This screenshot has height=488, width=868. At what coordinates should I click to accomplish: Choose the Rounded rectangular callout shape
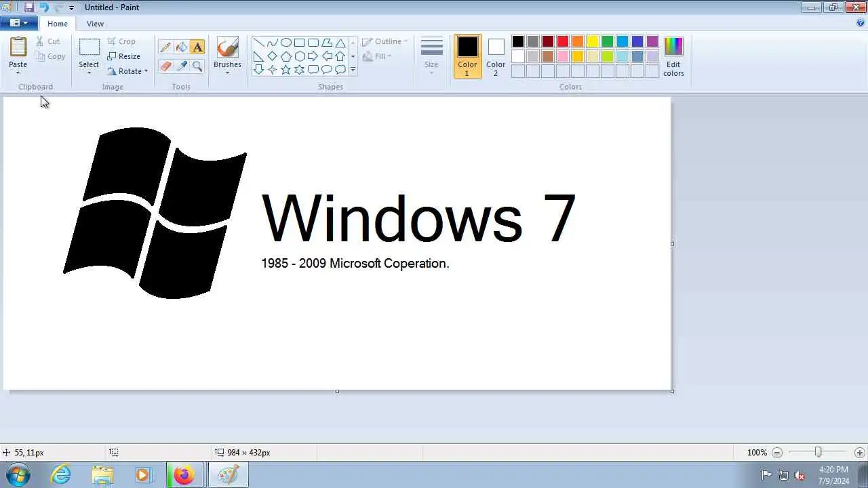[x=313, y=70]
